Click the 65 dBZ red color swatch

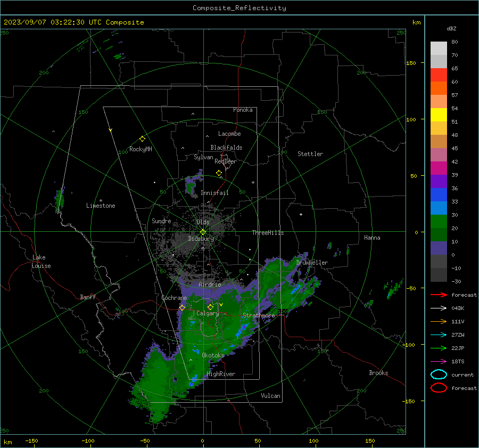(x=439, y=75)
